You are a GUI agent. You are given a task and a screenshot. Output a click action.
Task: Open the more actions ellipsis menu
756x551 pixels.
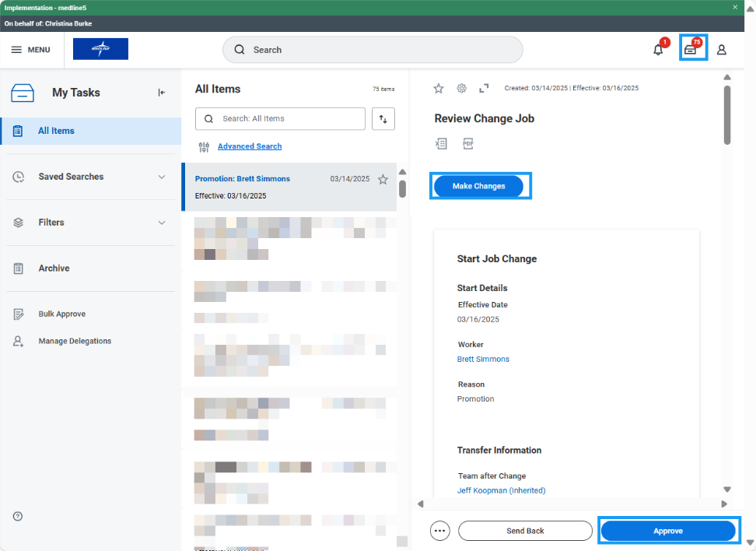pyautogui.click(x=440, y=531)
